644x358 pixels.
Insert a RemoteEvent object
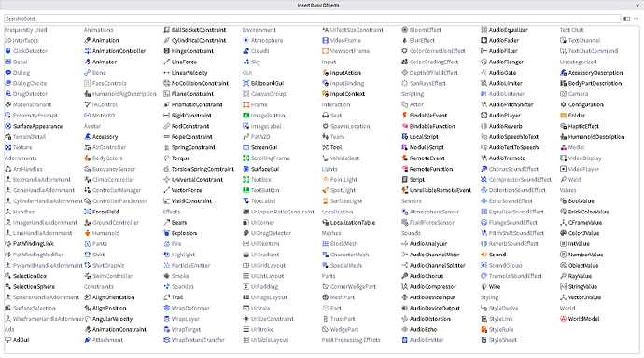[423, 158]
